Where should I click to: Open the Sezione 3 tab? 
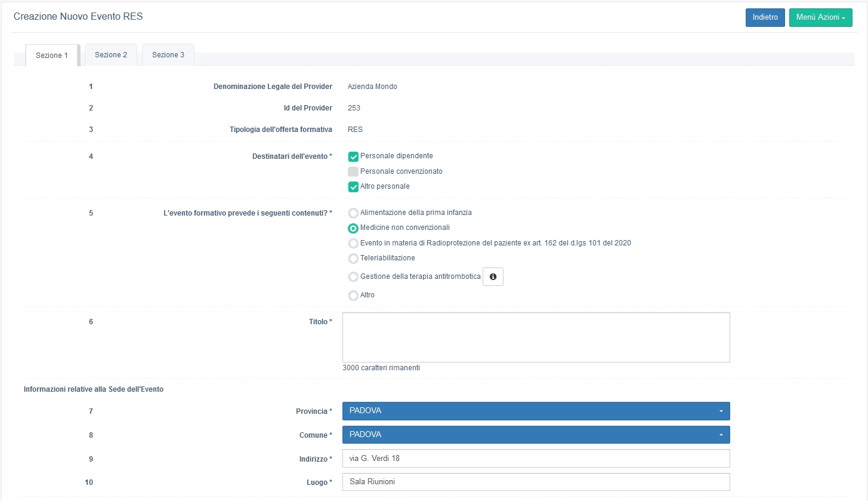coord(168,55)
